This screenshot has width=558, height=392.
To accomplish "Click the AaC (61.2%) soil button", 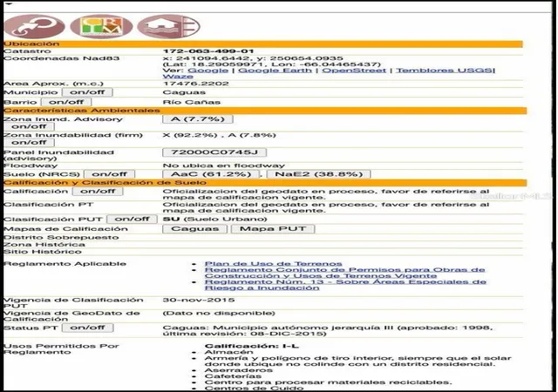I will pos(211,174).
